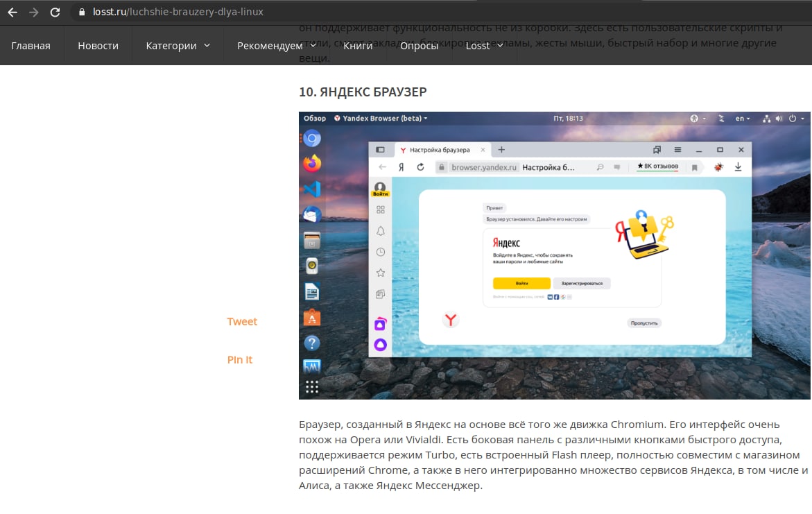Open the collections icon in Yandex sidebar
The width and height of the screenshot is (812, 514).
point(381,294)
